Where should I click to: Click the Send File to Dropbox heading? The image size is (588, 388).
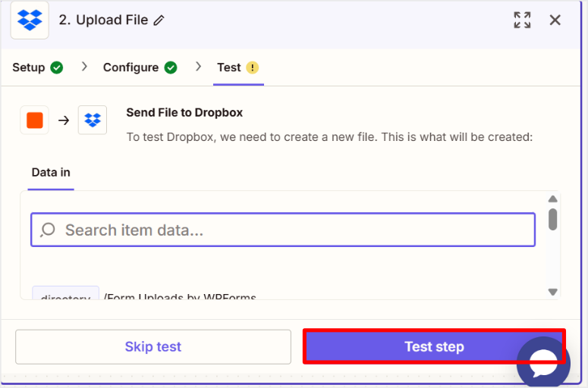pos(184,112)
